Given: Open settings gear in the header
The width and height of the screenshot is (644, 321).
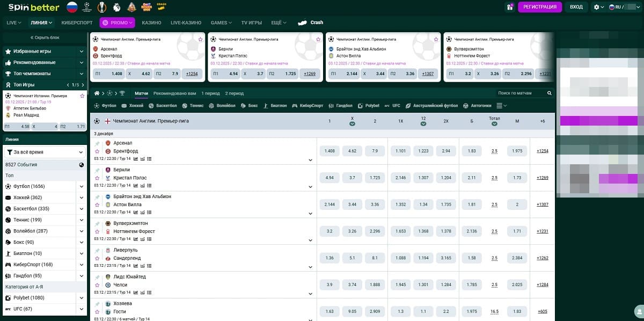Looking at the screenshot, I should point(597,7).
